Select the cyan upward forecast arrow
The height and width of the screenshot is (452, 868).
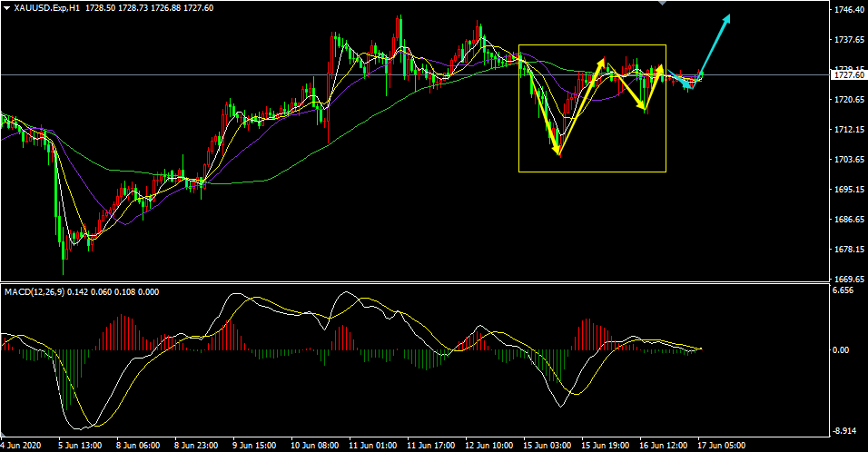(x=715, y=44)
